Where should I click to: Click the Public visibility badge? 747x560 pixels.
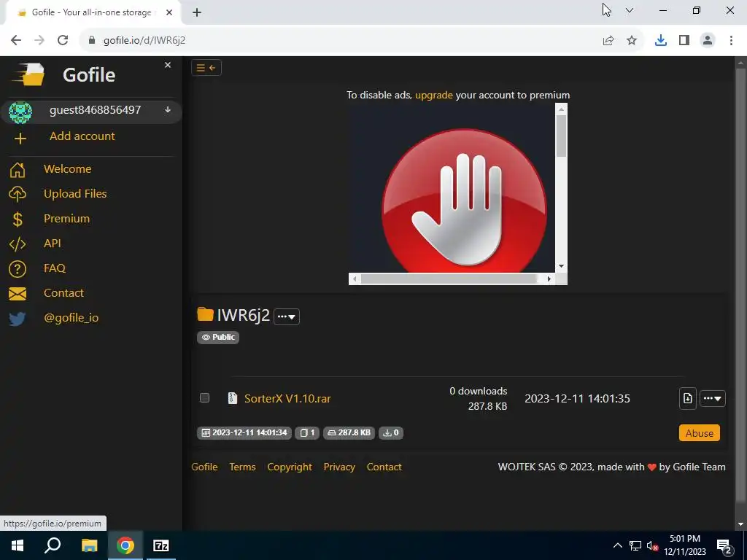218,337
